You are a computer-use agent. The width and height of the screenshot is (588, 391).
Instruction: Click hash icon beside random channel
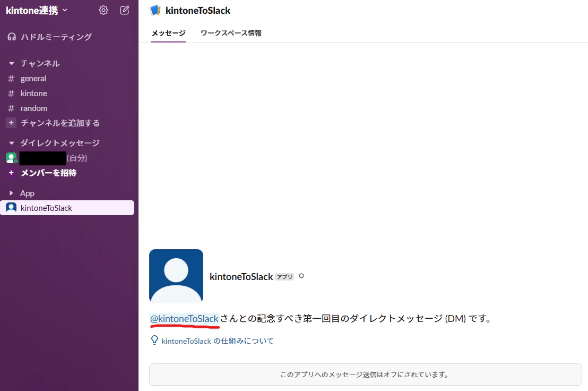(x=11, y=108)
